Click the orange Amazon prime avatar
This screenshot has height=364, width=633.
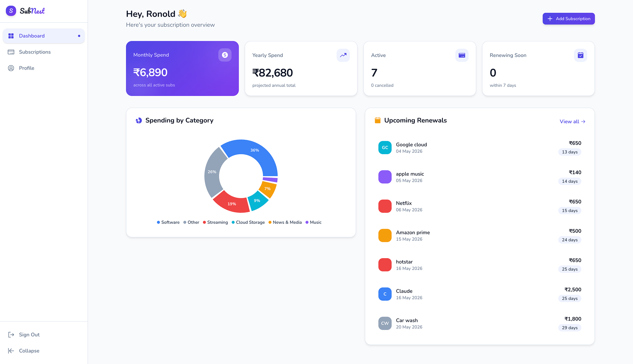coord(385,235)
